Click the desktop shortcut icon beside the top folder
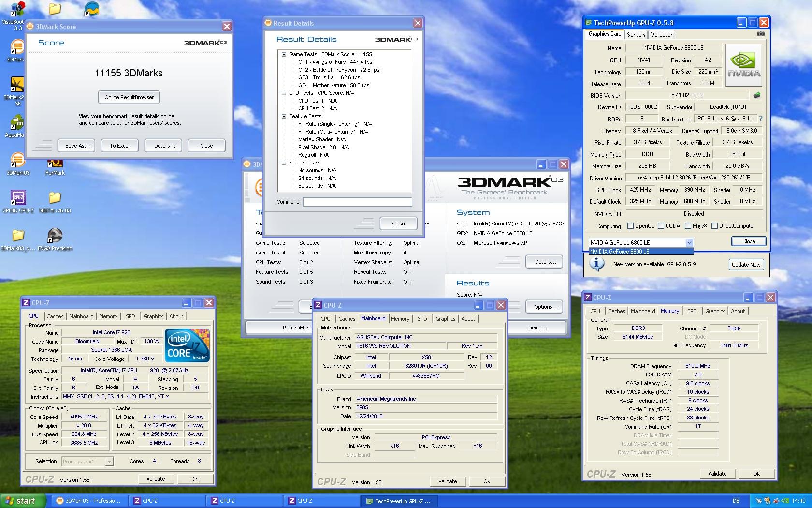Screen dimensions: 812x508 pos(92,9)
